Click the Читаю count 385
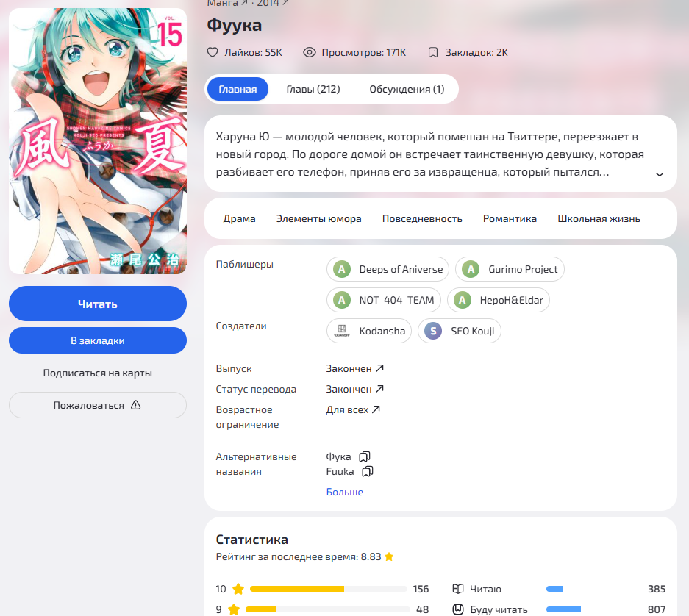Screen dimensions: 689x616 point(657,589)
